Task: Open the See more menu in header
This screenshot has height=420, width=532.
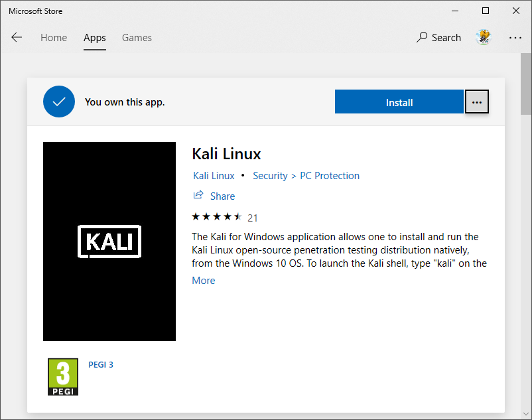Action: point(515,38)
